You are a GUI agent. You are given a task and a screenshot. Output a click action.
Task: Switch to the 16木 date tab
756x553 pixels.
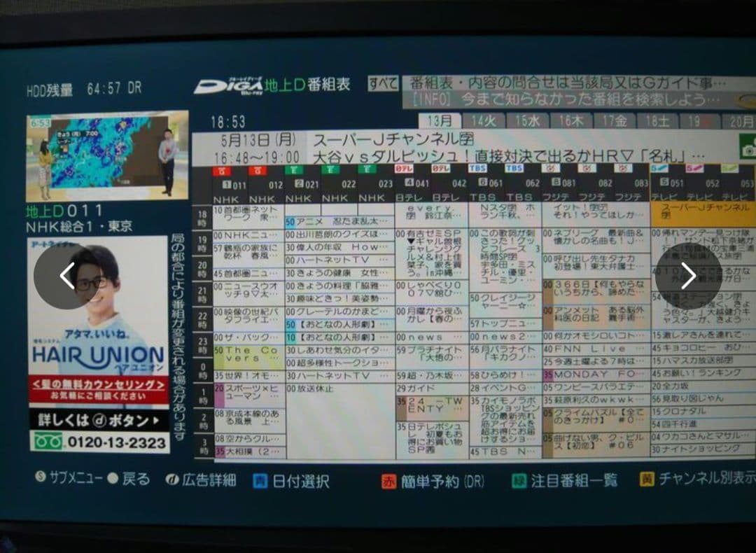[570, 121]
